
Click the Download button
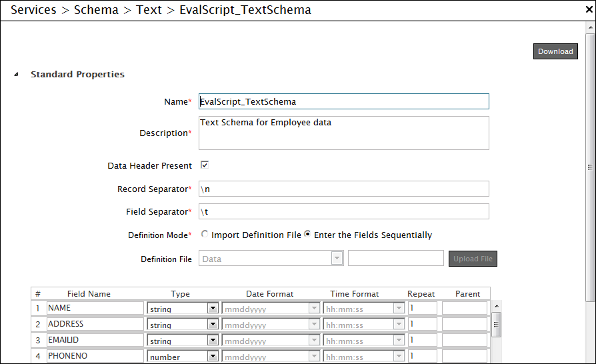[555, 51]
